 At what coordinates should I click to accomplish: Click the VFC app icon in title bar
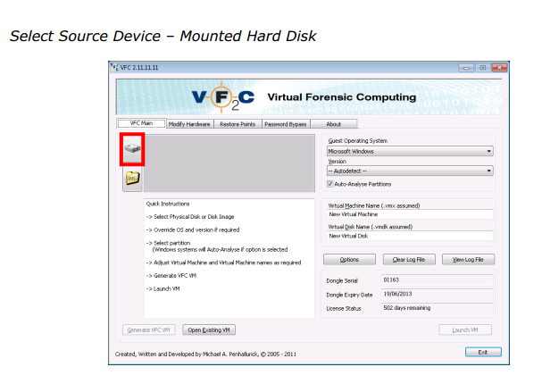click(114, 67)
